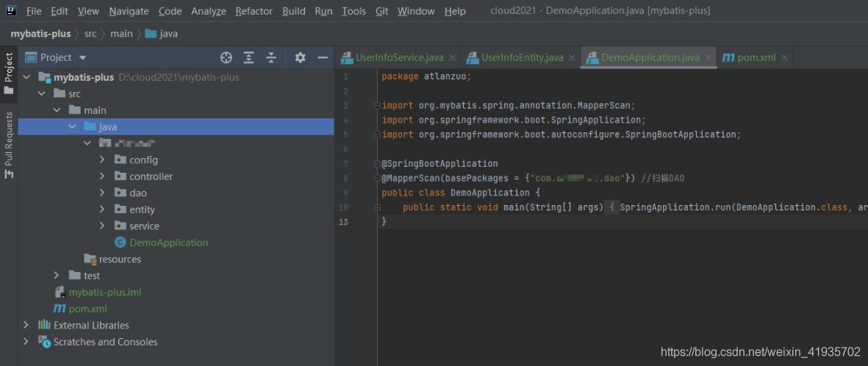This screenshot has width=868, height=366.
Task: Expand the test folder
Action: coord(57,276)
